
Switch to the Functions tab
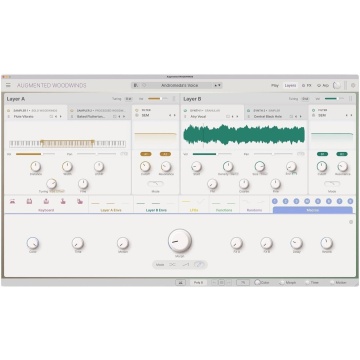coord(224,210)
